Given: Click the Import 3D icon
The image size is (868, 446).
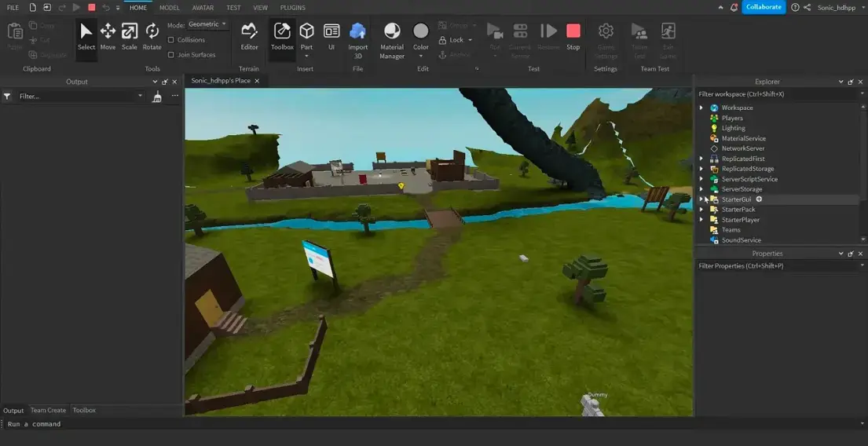Looking at the screenshot, I should pyautogui.click(x=357, y=38).
